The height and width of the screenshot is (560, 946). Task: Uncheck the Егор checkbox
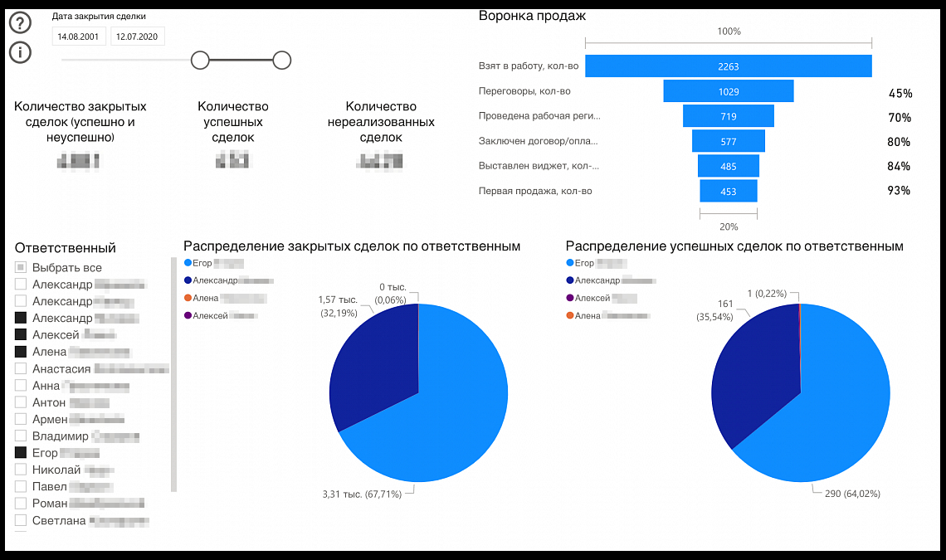pos(21,453)
